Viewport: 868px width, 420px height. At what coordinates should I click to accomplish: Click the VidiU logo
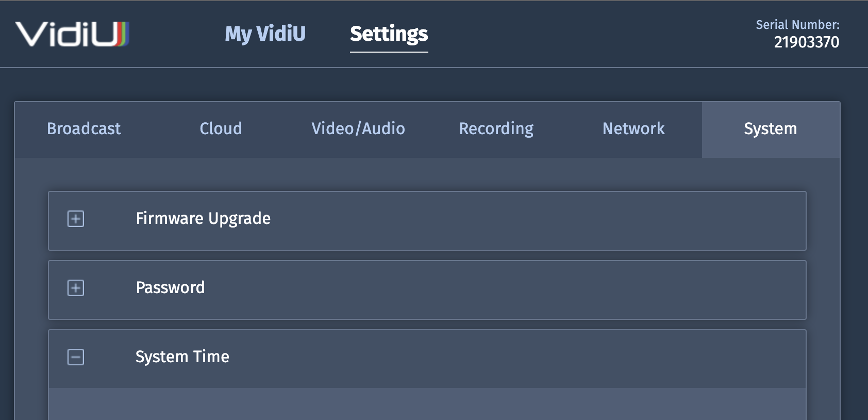point(72,34)
